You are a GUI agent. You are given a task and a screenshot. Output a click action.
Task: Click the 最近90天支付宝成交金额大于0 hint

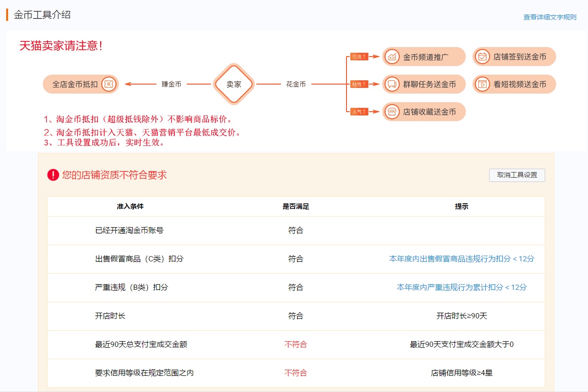(x=462, y=344)
